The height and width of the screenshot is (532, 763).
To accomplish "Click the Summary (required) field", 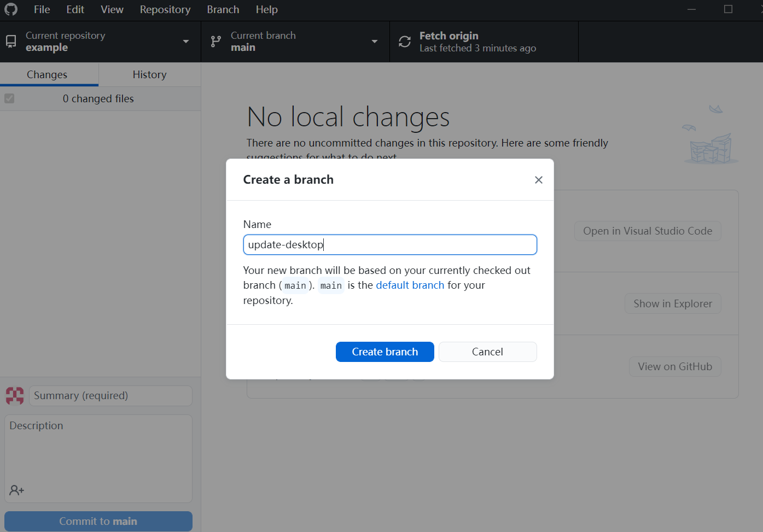I will [110, 396].
